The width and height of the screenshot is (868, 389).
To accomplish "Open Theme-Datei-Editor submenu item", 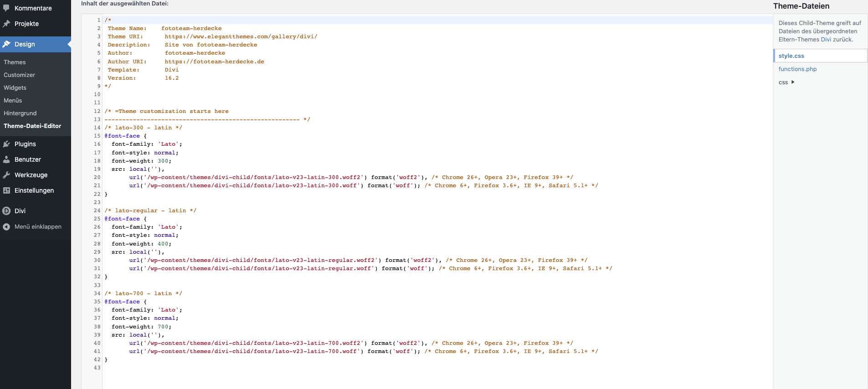I will click(x=32, y=126).
